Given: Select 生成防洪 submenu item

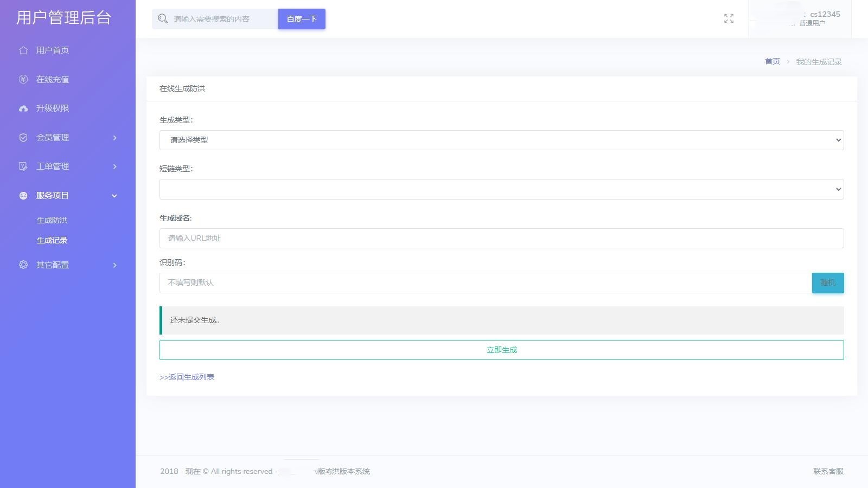Looking at the screenshot, I should pos(52,220).
